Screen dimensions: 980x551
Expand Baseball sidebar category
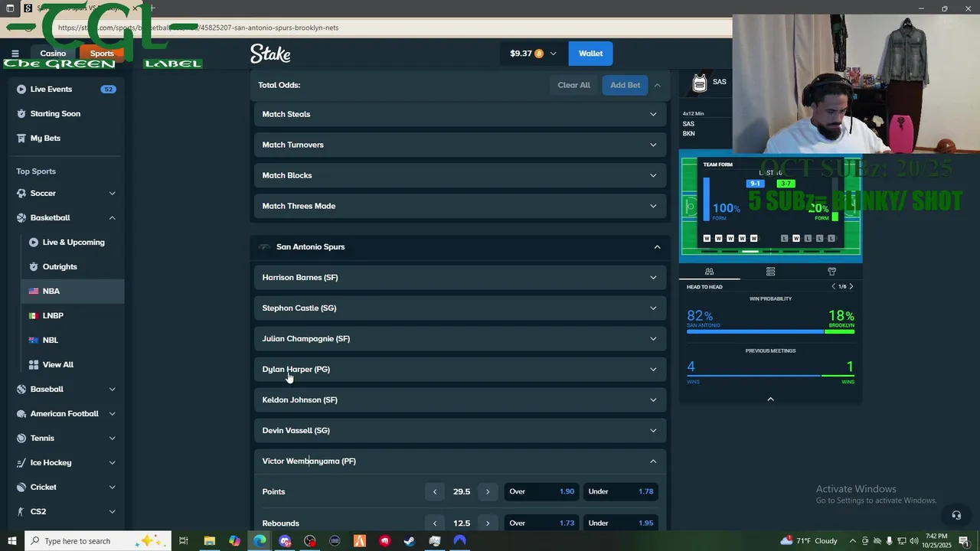click(x=66, y=390)
